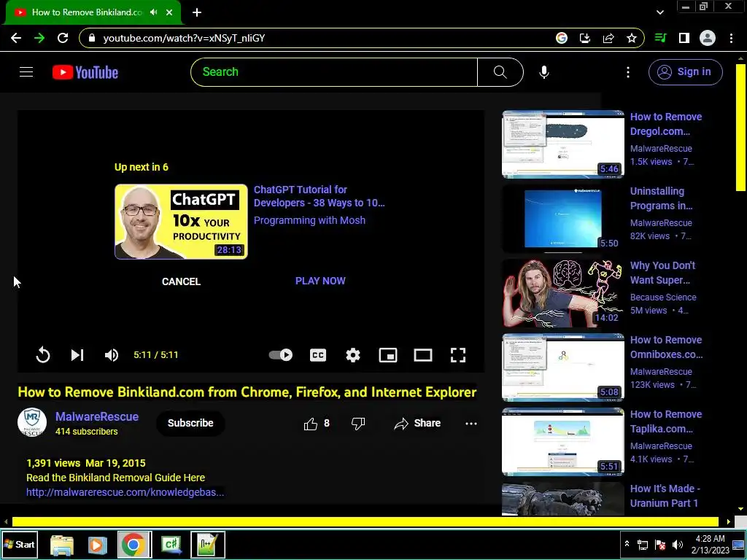Click the search tabs dropdown chevron
Image resolution: width=747 pixels, height=560 pixels.
659,12
